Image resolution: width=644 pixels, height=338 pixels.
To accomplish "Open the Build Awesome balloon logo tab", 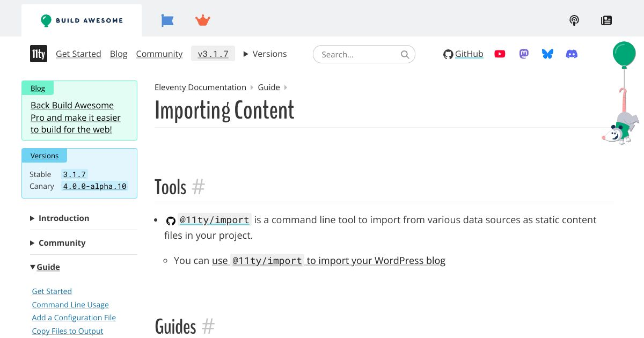I will (82, 20).
